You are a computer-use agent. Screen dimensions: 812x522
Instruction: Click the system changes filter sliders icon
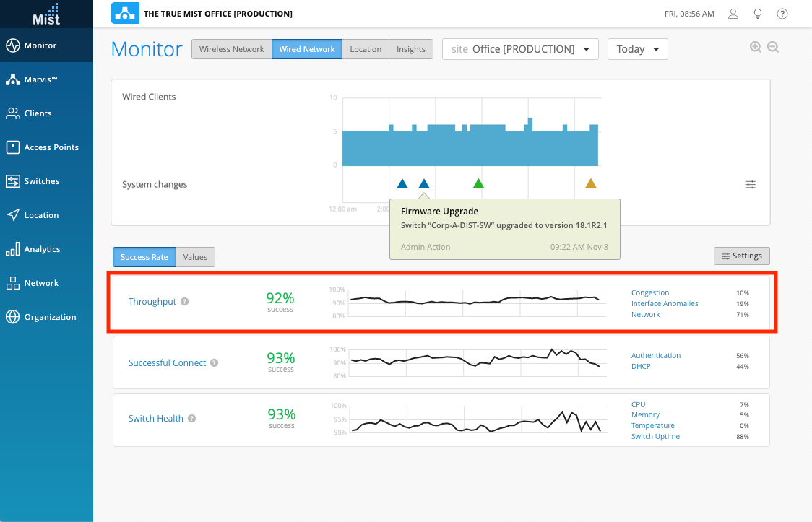click(x=751, y=185)
